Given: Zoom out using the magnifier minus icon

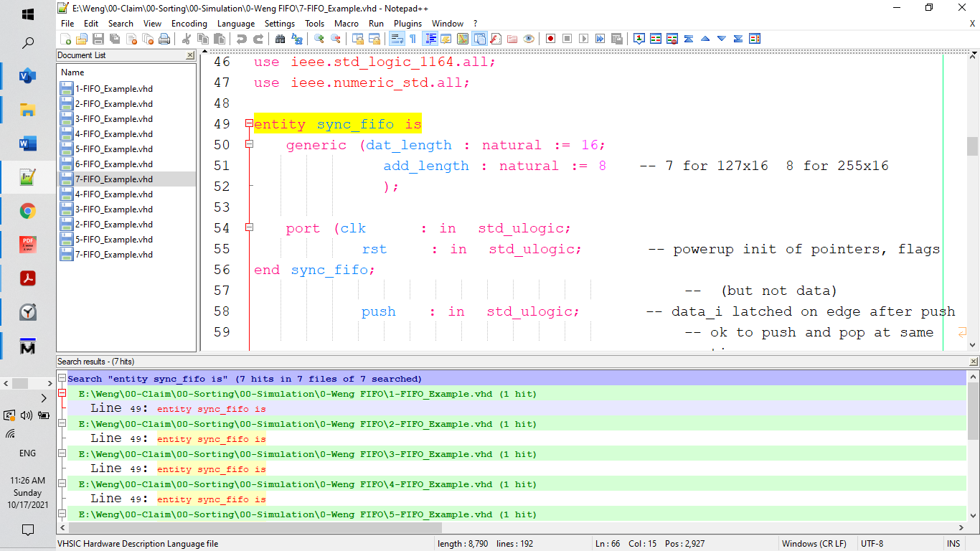Looking at the screenshot, I should point(335,39).
